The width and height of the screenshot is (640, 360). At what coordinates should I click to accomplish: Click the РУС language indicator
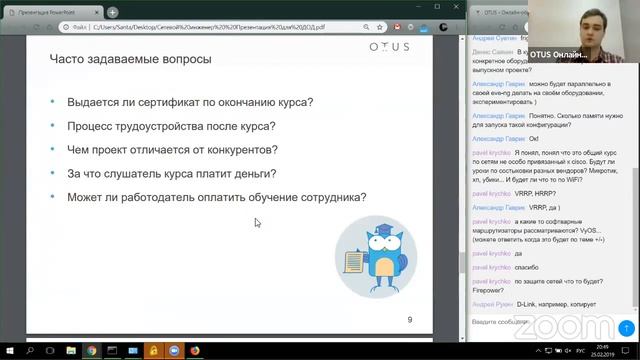[580, 351]
